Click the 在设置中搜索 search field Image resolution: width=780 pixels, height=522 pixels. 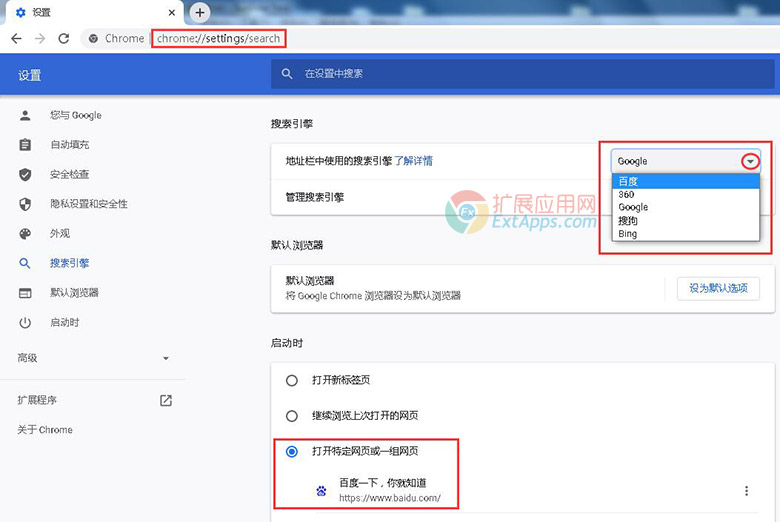(x=522, y=74)
